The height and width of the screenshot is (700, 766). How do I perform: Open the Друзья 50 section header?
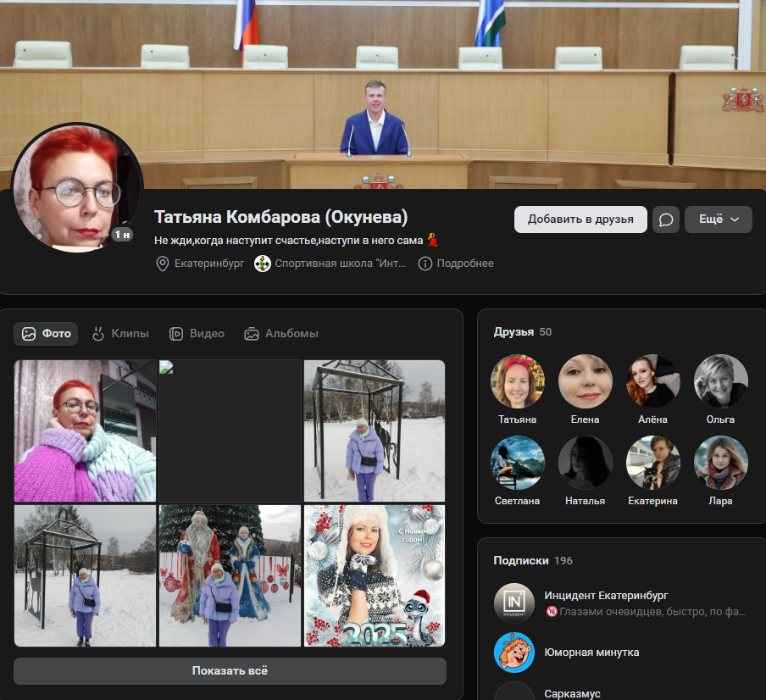coord(522,332)
